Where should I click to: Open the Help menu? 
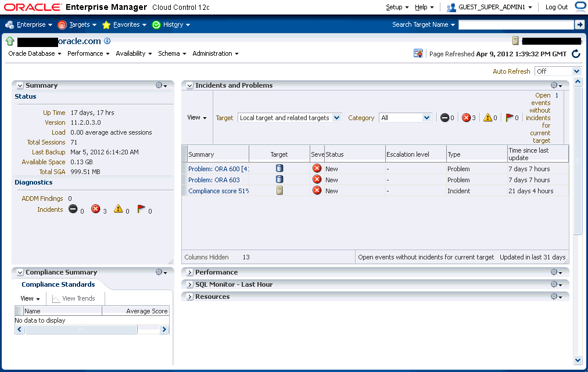coord(424,7)
